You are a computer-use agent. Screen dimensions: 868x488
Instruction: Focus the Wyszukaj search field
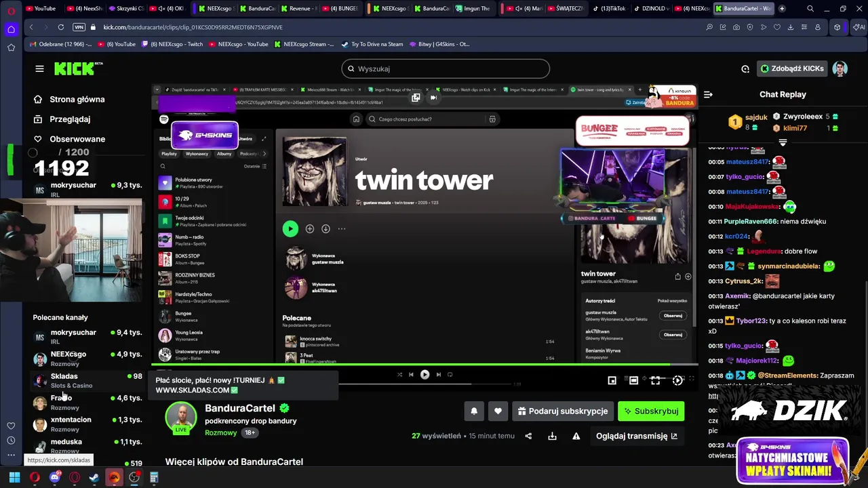[446, 68]
